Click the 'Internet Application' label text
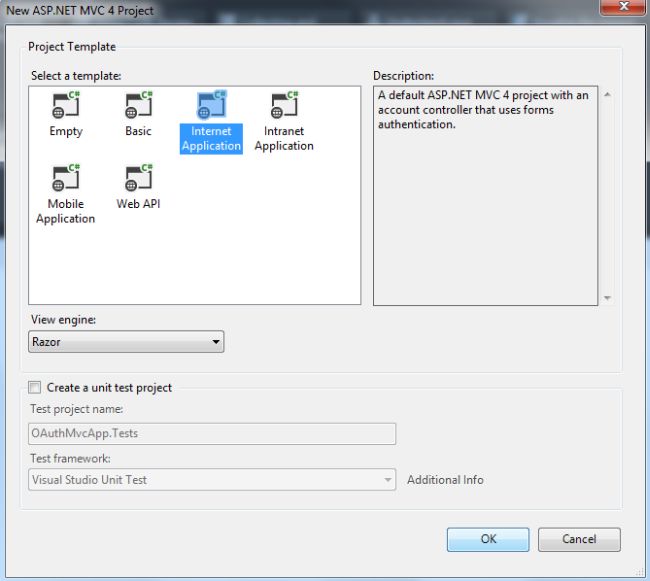This screenshot has width=650, height=581. coord(211,138)
